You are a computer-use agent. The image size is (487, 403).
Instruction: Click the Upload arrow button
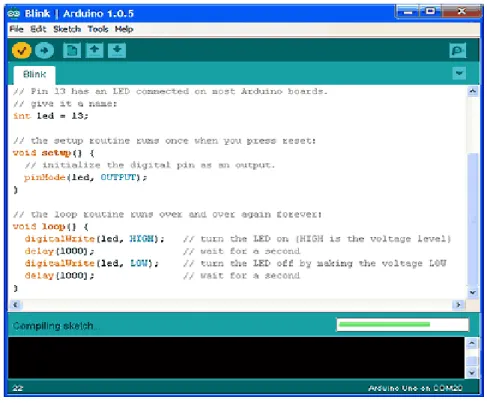[44, 50]
